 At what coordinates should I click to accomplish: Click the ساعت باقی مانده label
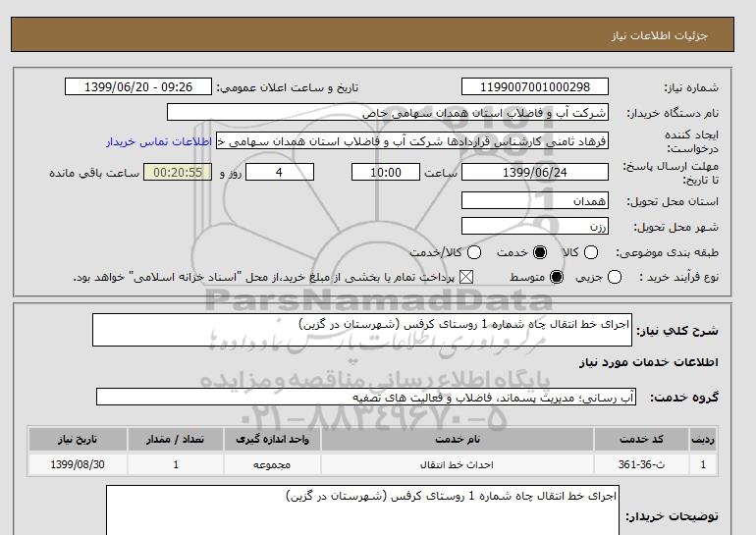pos(94,173)
